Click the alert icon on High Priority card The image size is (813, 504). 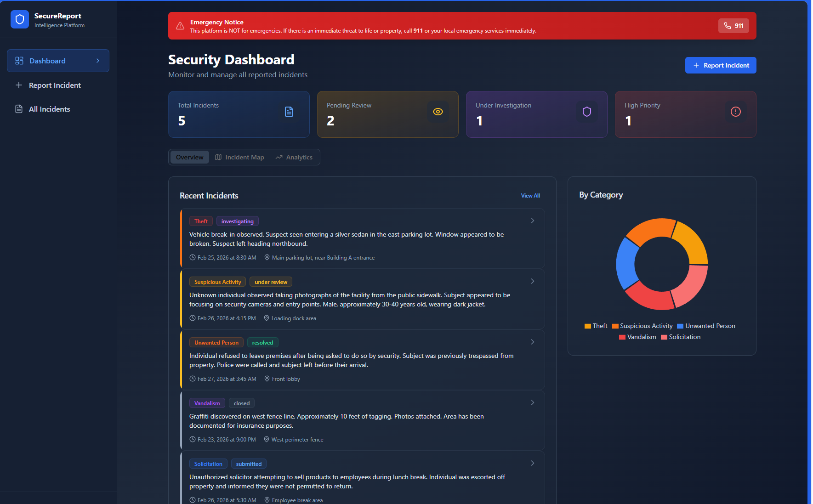[x=736, y=112]
